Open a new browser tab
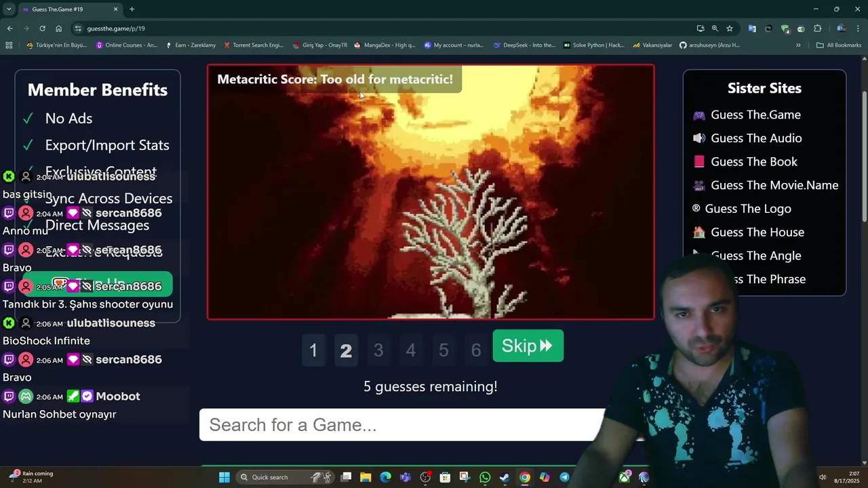The height and width of the screenshot is (488, 868). click(x=132, y=9)
